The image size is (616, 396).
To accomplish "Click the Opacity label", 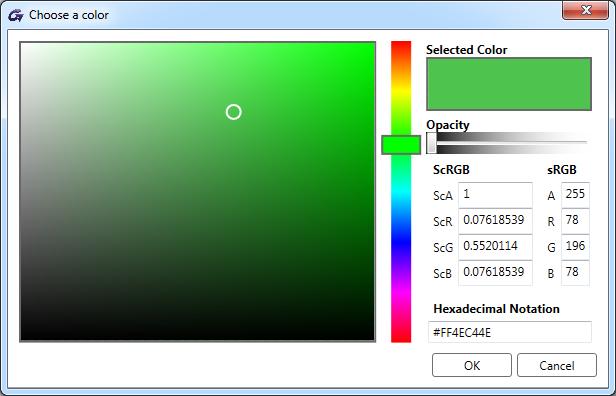I will [448, 125].
